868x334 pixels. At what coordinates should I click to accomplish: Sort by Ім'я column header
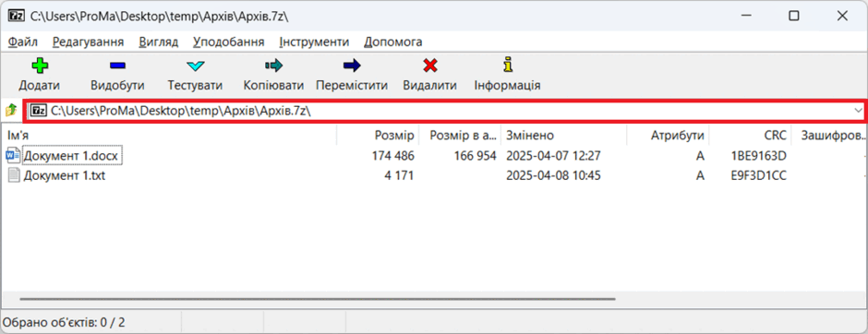point(169,136)
